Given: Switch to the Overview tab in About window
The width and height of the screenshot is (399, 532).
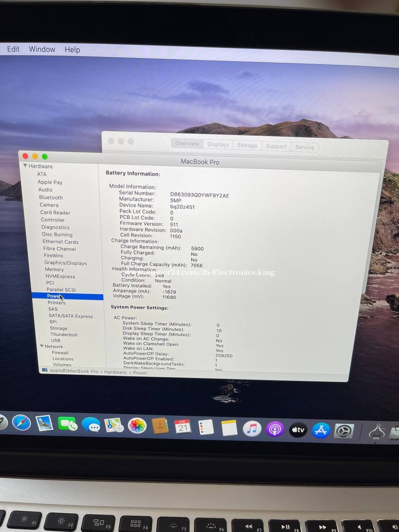Looking at the screenshot, I should (187, 143).
